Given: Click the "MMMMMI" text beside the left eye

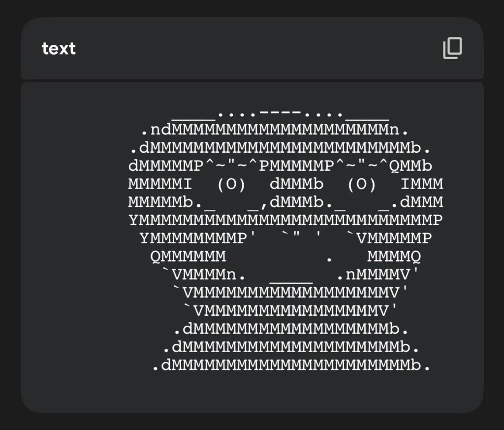Looking at the screenshot, I should 160,184.
